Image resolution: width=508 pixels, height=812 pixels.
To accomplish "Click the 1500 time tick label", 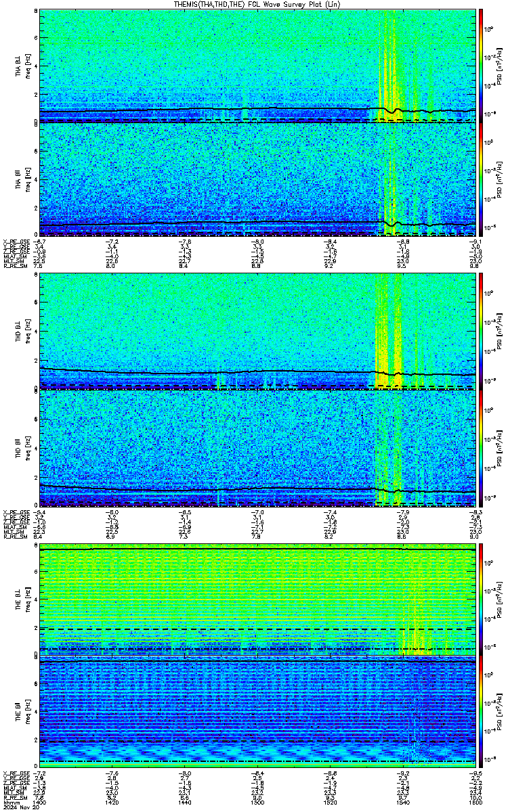I will [257, 803].
